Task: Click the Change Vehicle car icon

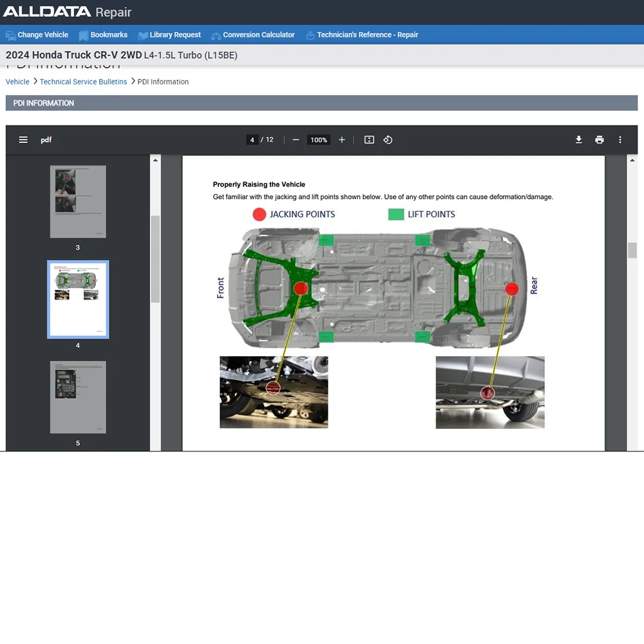Action: [x=10, y=35]
